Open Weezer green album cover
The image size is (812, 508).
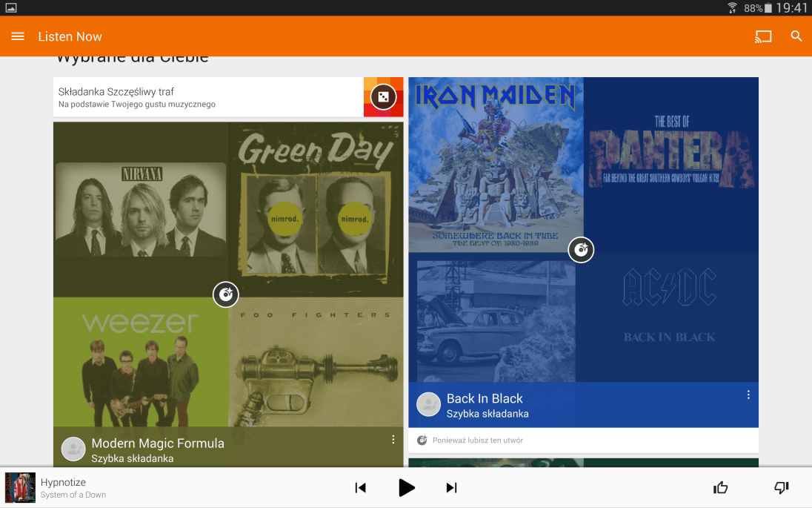[141, 362]
